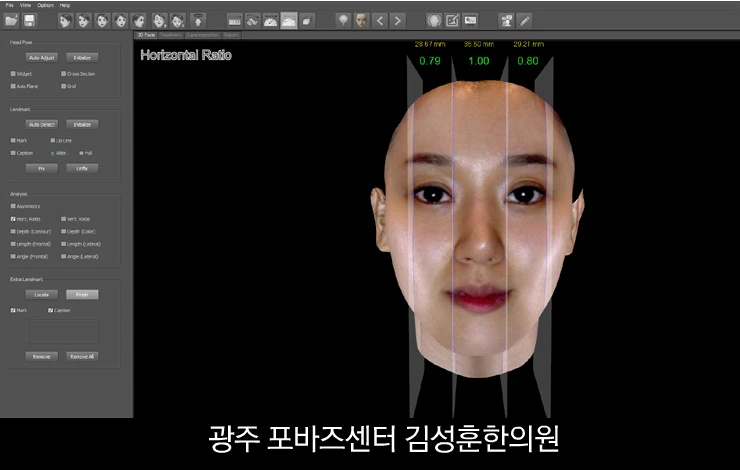Image resolution: width=740 pixels, height=470 pixels.
Task: Save using the floppy disk icon
Action: 29,20
